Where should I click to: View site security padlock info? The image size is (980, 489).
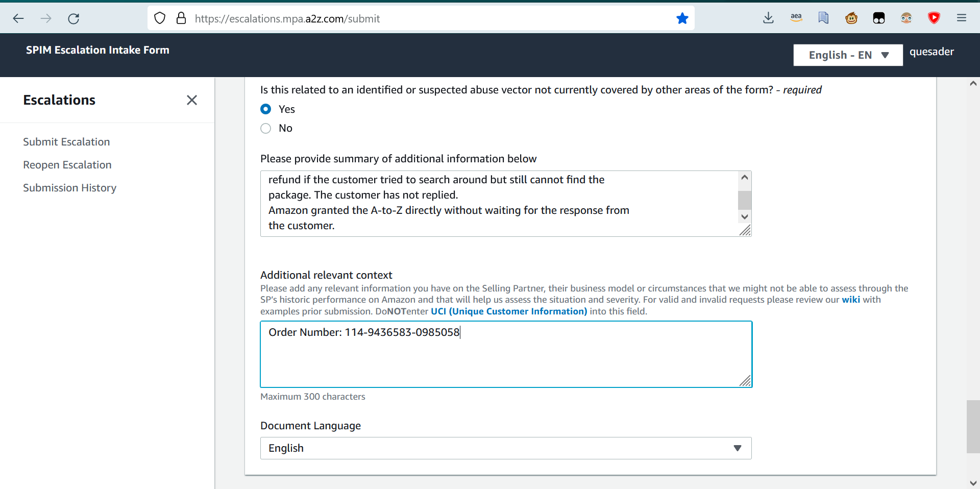(x=181, y=19)
